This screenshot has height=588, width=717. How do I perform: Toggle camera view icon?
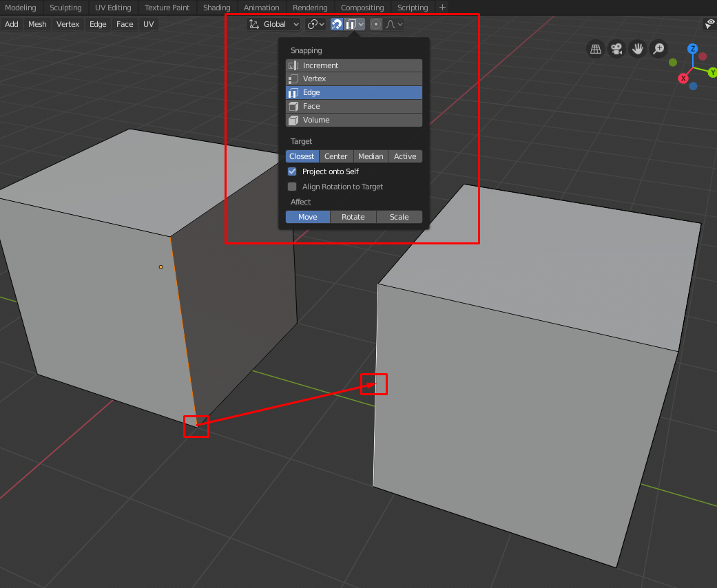click(616, 49)
